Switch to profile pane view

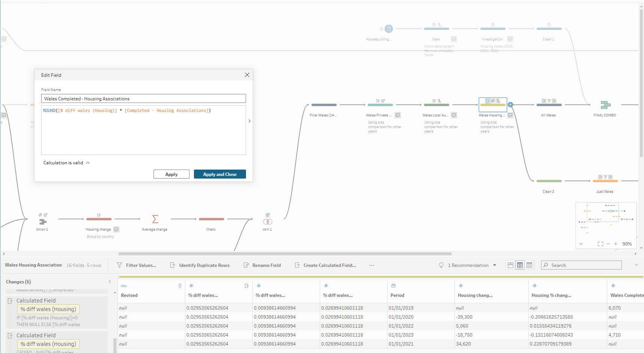coord(510,265)
